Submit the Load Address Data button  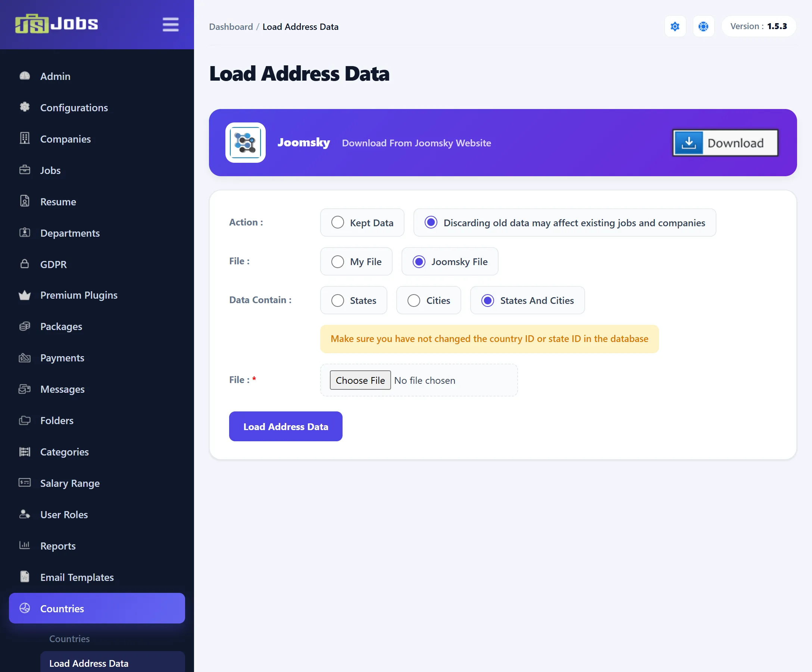point(285,426)
